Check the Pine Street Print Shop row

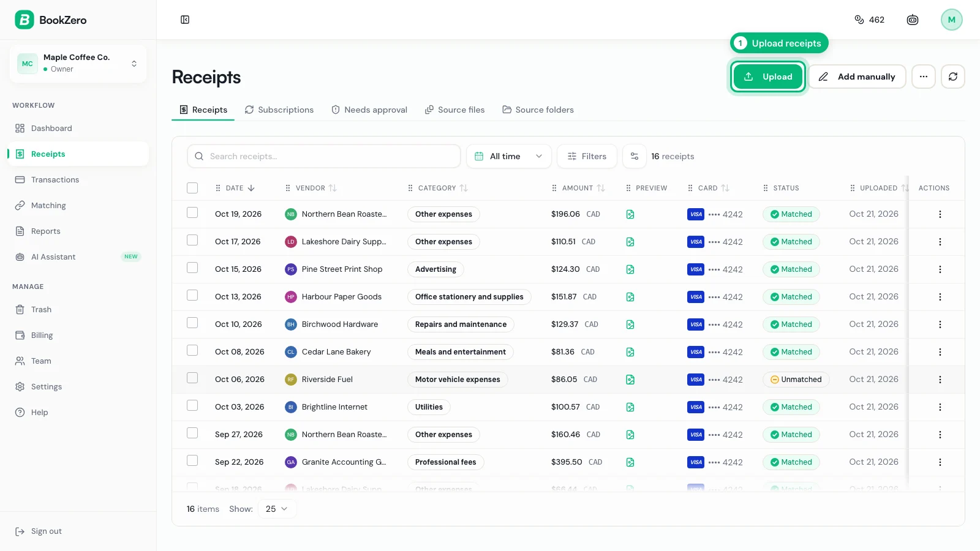point(192,268)
